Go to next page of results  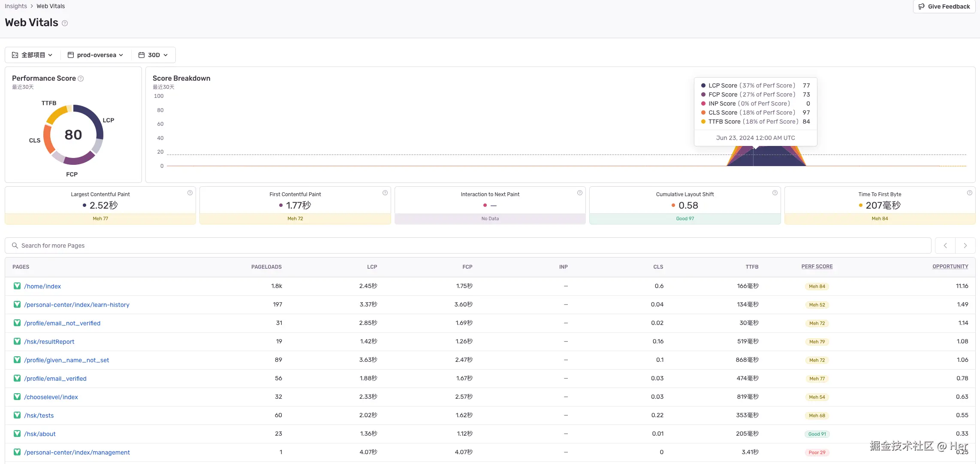(965, 246)
